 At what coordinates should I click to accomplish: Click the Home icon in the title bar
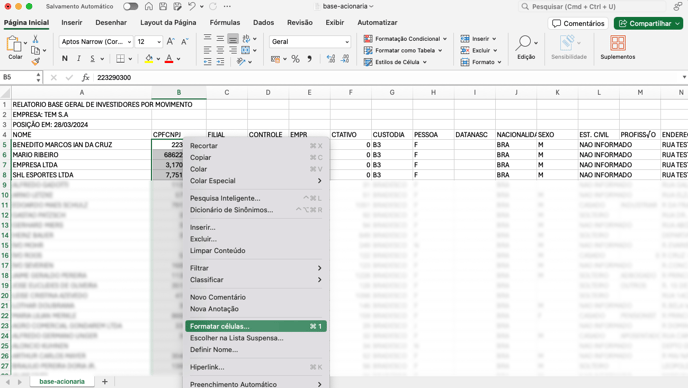point(149,6)
